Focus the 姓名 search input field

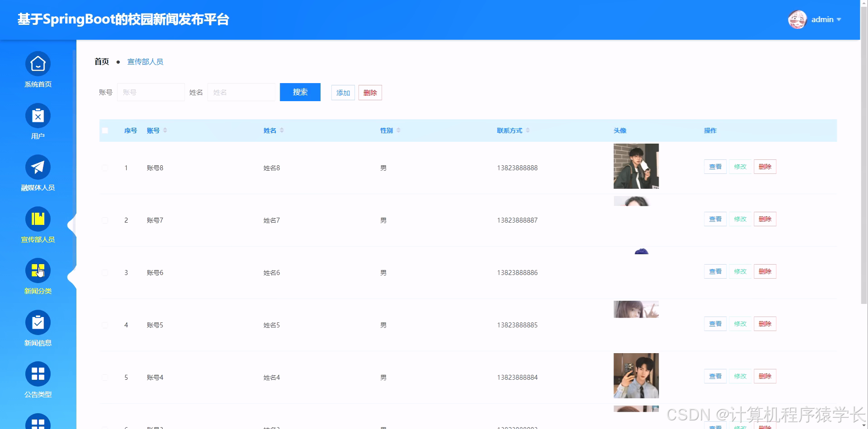241,92
